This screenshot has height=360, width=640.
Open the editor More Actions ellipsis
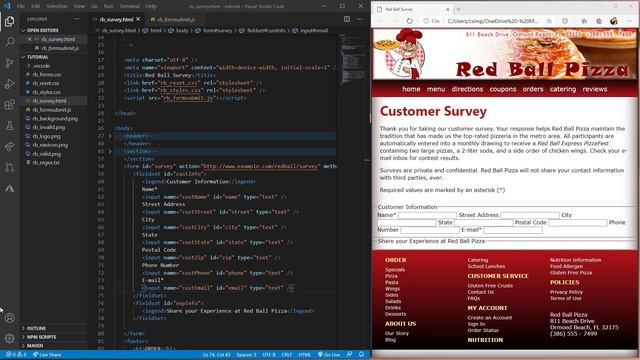tap(359, 19)
